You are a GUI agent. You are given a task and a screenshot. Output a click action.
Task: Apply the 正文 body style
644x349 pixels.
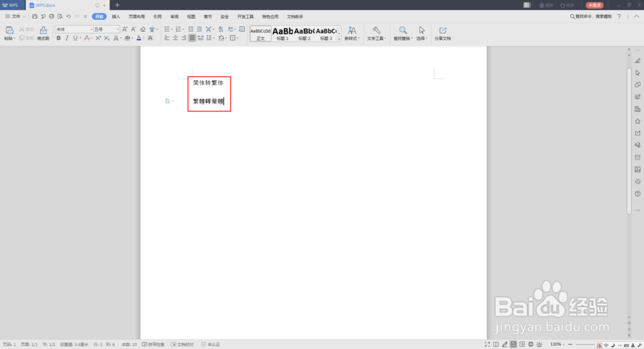click(260, 33)
